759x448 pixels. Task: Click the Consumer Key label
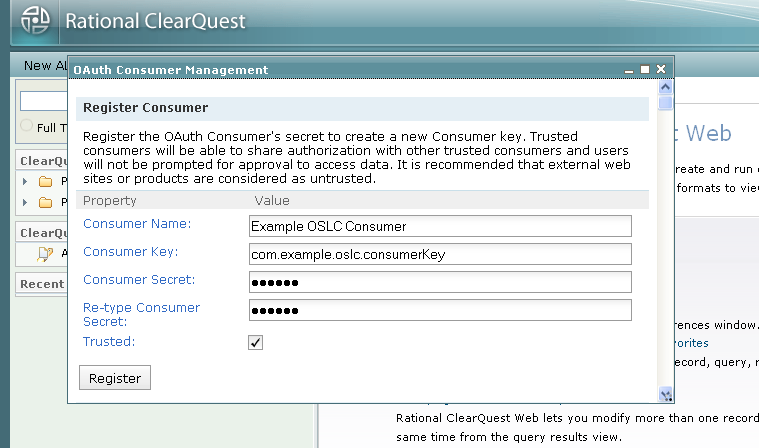(131, 252)
